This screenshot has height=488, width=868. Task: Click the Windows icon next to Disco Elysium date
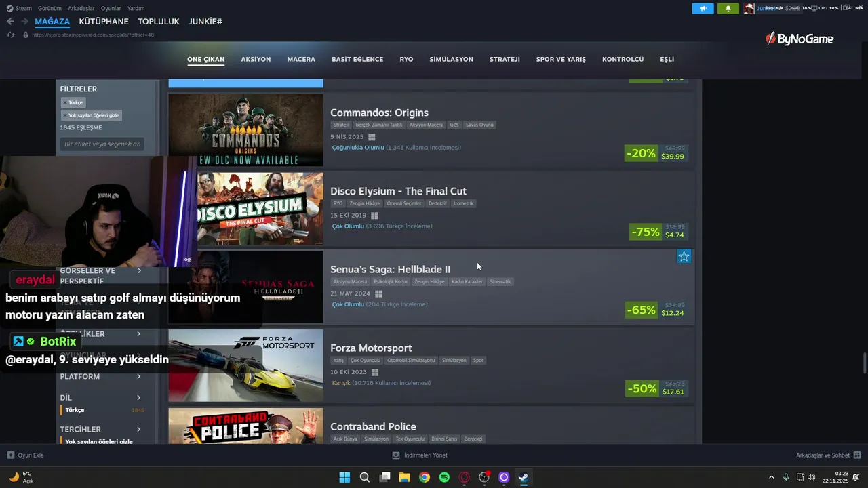coord(374,216)
